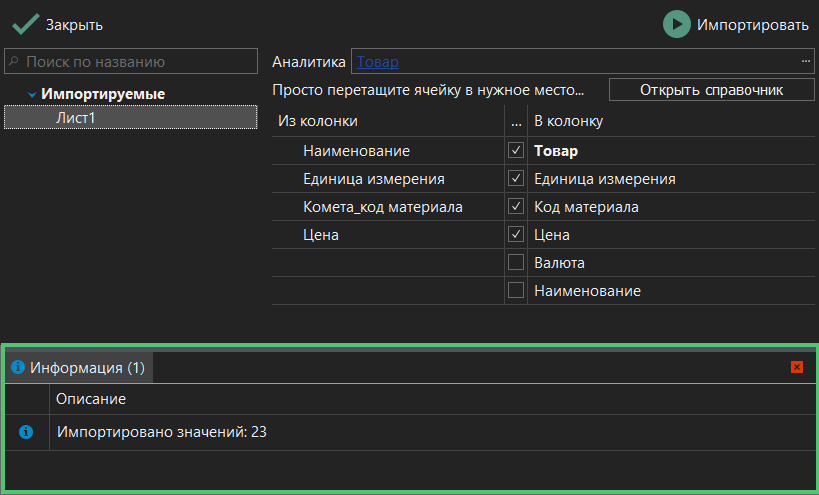
Task: Click the В колонку column header
Action: click(671, 121)
